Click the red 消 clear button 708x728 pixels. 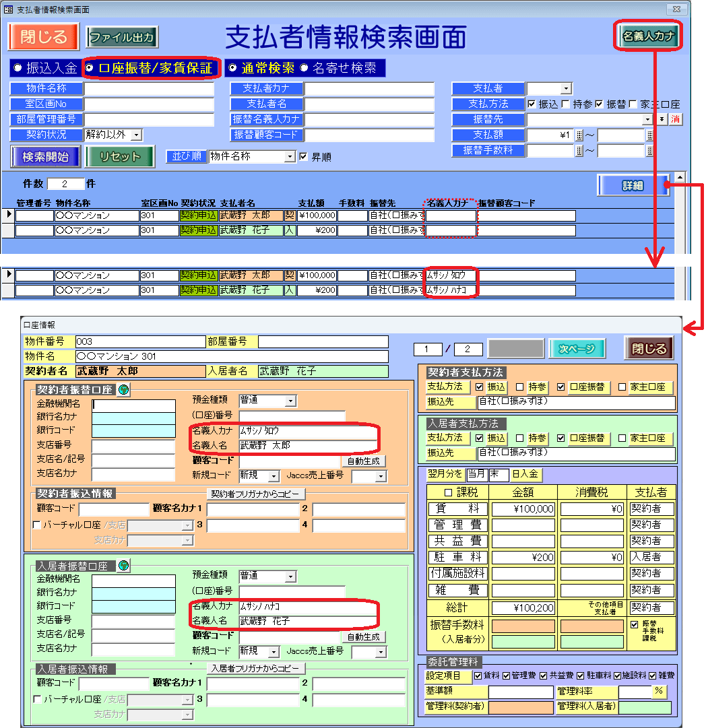click(674, 119)
